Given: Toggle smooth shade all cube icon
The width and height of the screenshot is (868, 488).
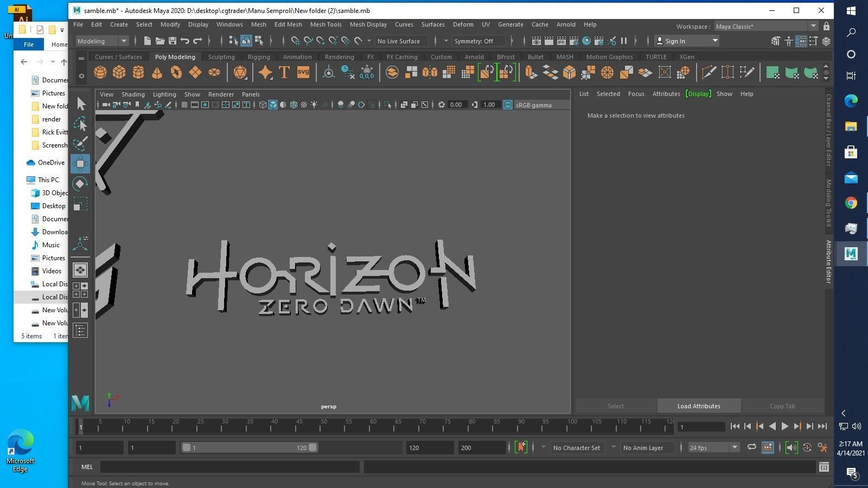Looking at the screenshot, I should (273, 105).
